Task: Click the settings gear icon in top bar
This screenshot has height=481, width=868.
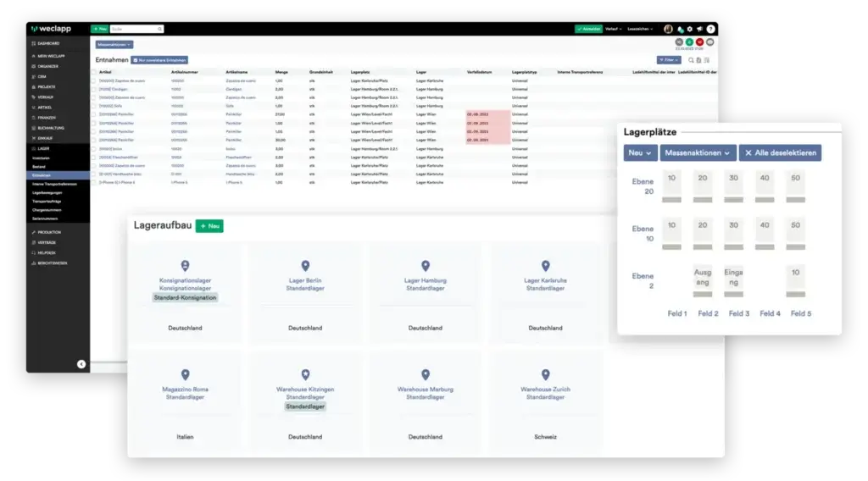Action: coord(690,29)
